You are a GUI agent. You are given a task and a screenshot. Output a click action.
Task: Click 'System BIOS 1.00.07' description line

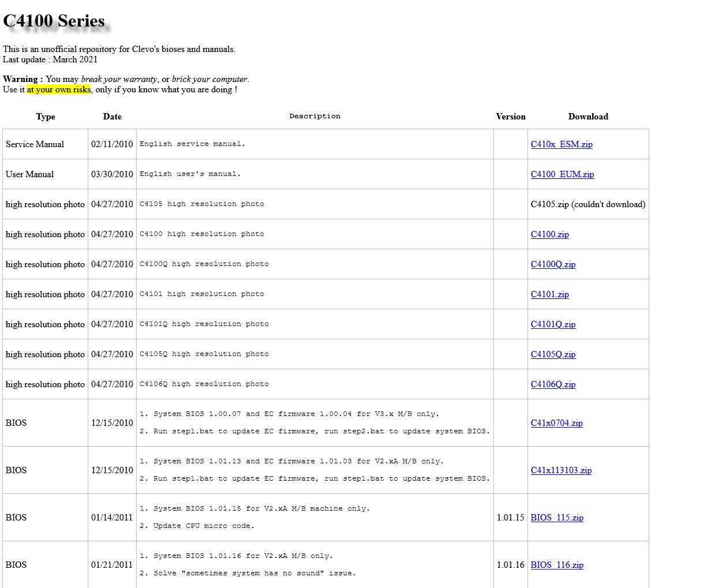(289, 414)
